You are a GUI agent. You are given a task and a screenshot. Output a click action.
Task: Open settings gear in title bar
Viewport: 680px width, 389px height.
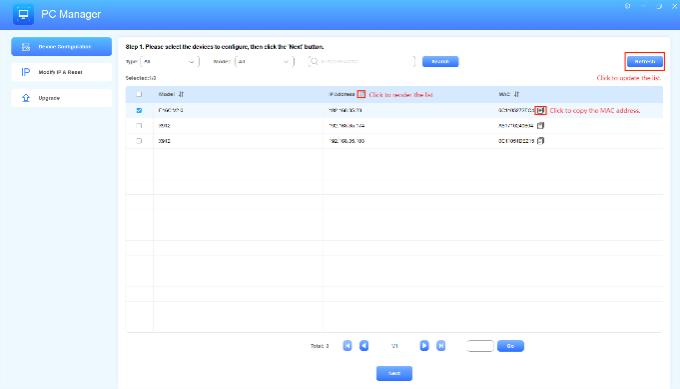tap(628, 6)
